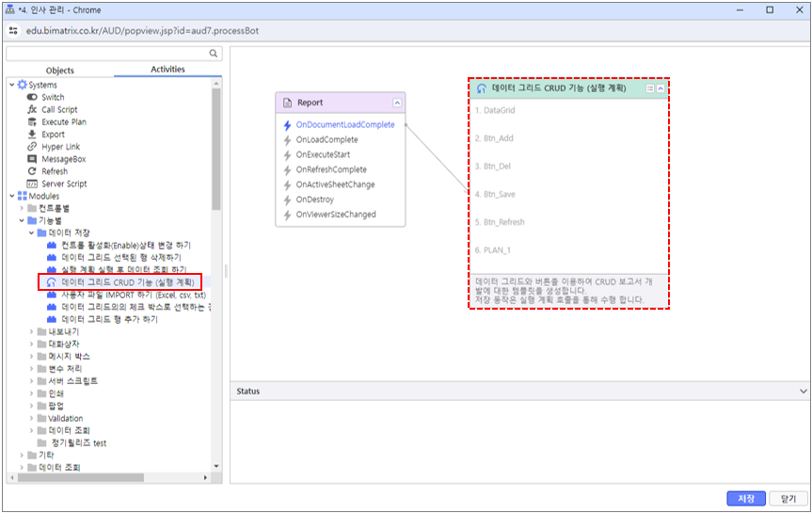This screenshot has height=513, width=812.
Task: Click the 저장 button
Action: [x=745, y=499]
